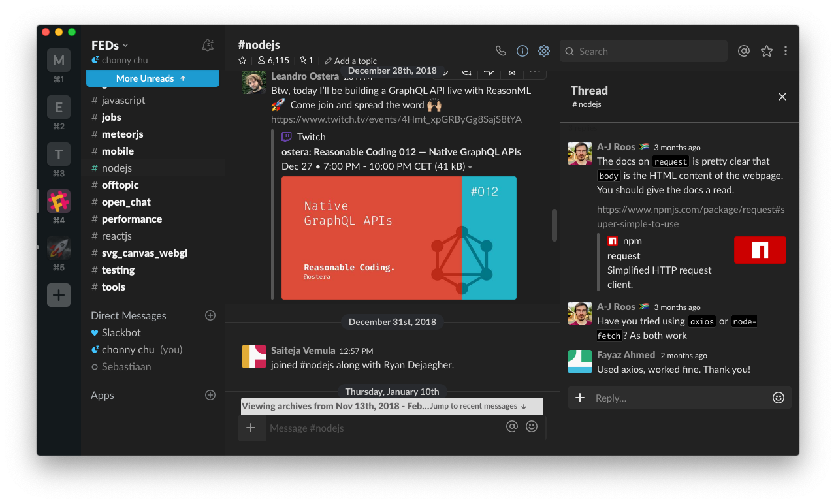
Task: Switch to the M workspace icon
Action: coord(59,61)
